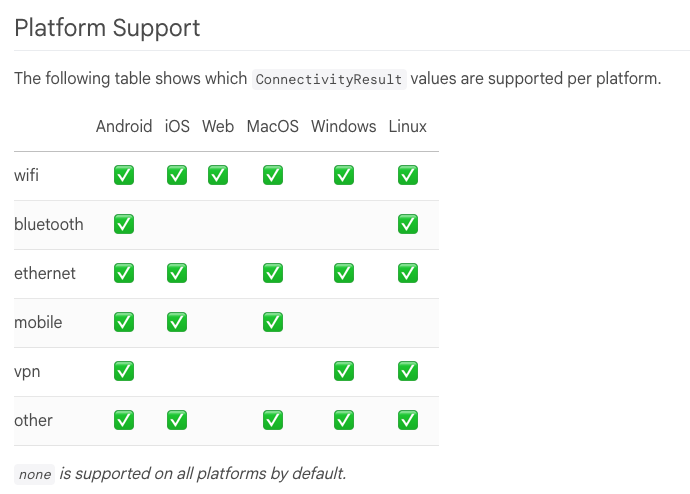Click the mobile MacOS checkmark
The height and width of the screenshot is (494, 690).
273,322
